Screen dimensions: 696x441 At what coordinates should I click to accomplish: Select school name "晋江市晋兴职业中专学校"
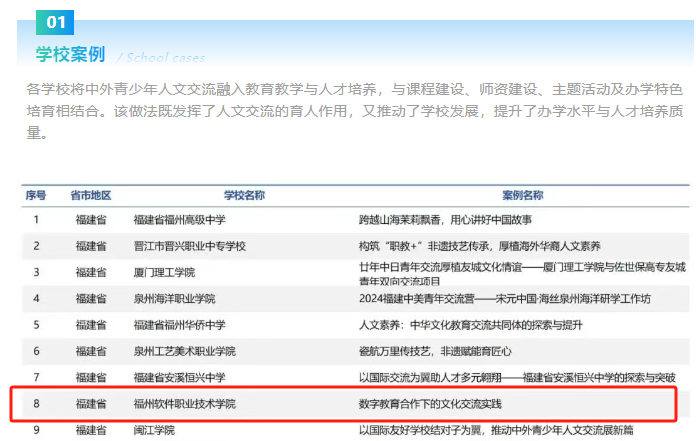click(189, 245)
